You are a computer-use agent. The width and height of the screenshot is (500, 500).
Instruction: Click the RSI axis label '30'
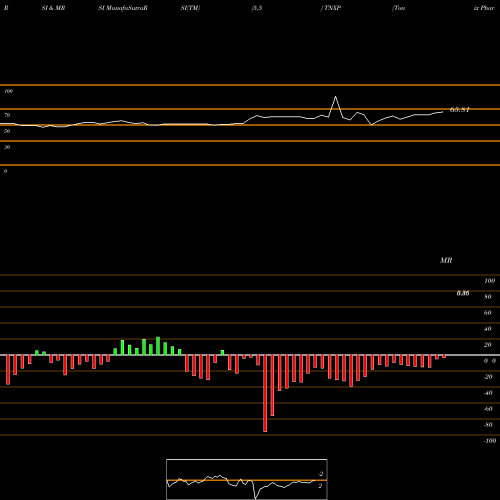coord(7,147)
